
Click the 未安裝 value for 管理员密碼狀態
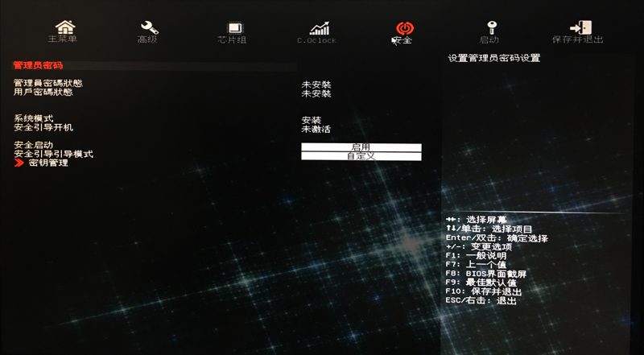(x=316, y=85)
